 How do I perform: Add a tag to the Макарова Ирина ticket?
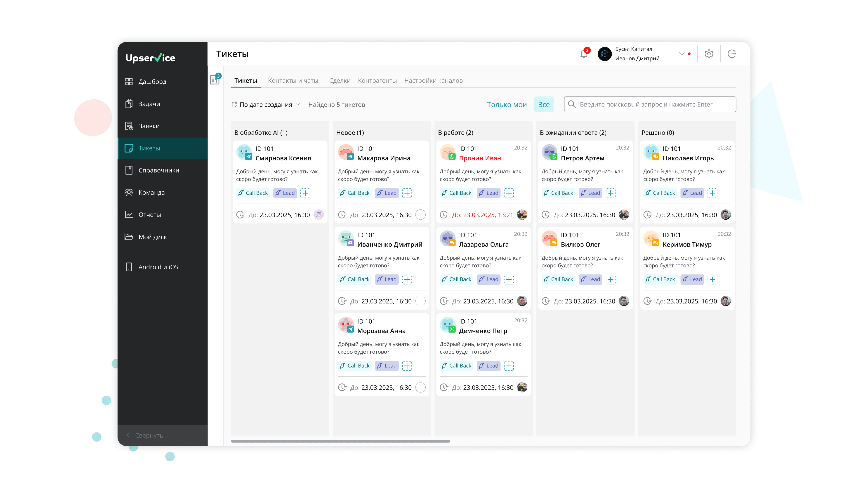407,193
